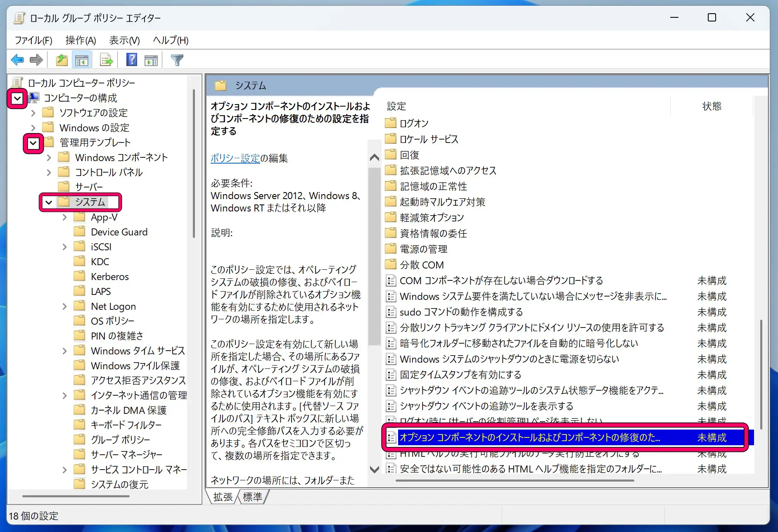
Task: Click the Filter funnel icon
Action: 177,60
